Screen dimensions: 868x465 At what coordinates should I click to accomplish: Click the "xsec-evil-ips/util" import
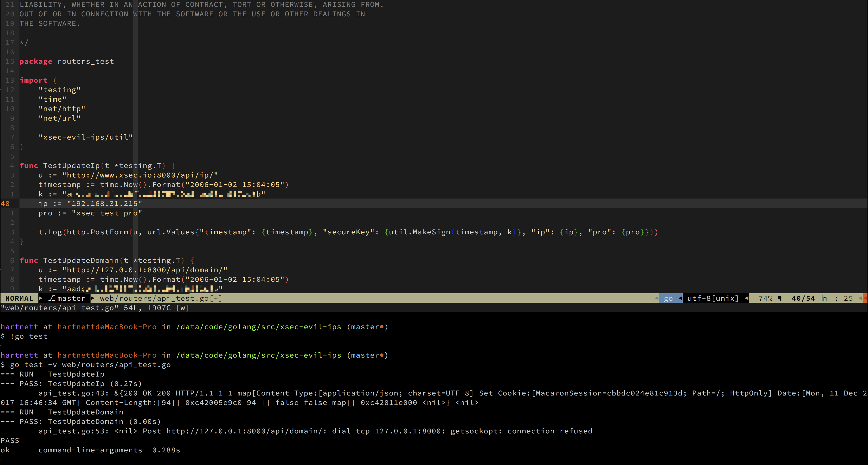[86, 137]
